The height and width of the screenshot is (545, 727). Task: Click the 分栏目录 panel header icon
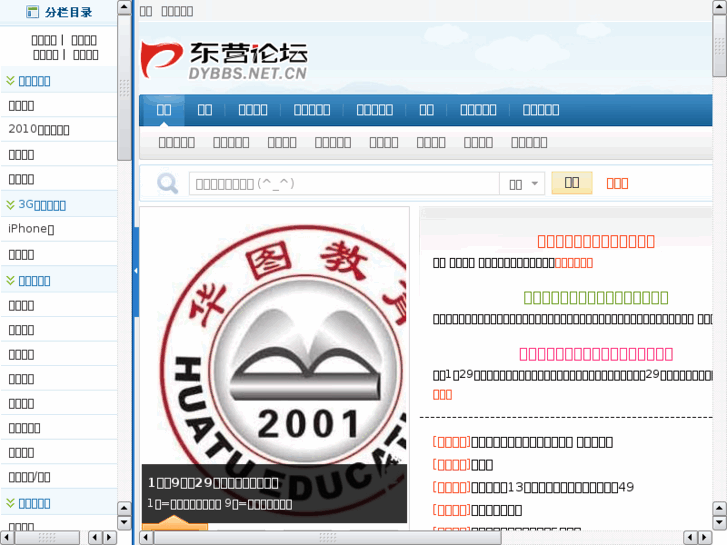pyautogui.click(x=32, y=12)
